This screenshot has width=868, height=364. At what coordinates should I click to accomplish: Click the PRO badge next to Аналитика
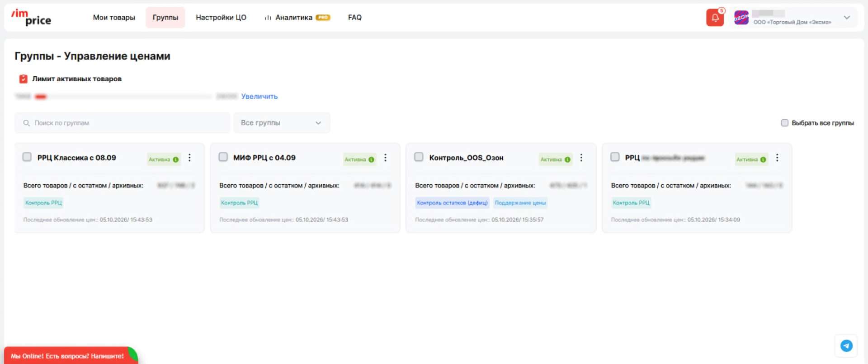[323, 18]
